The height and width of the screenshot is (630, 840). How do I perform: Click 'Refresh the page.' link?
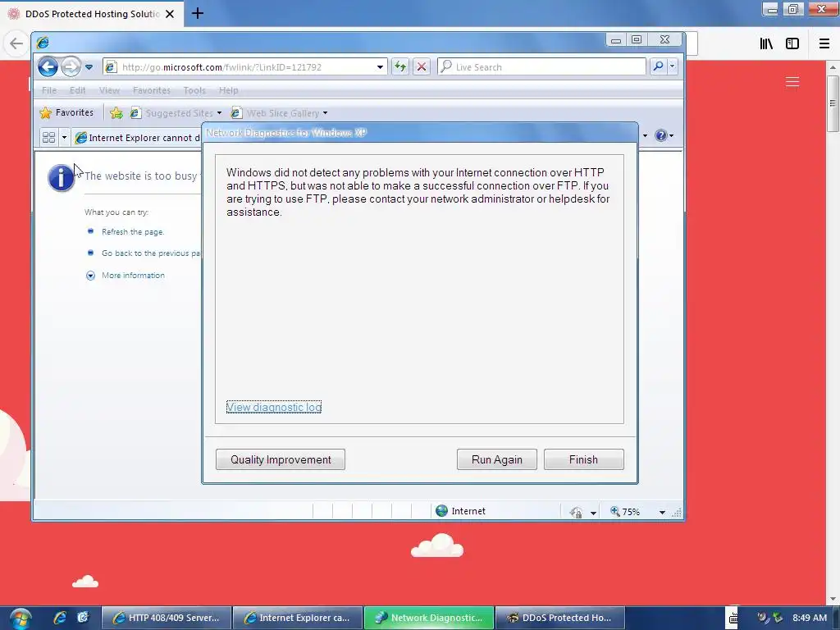point(133,231)
